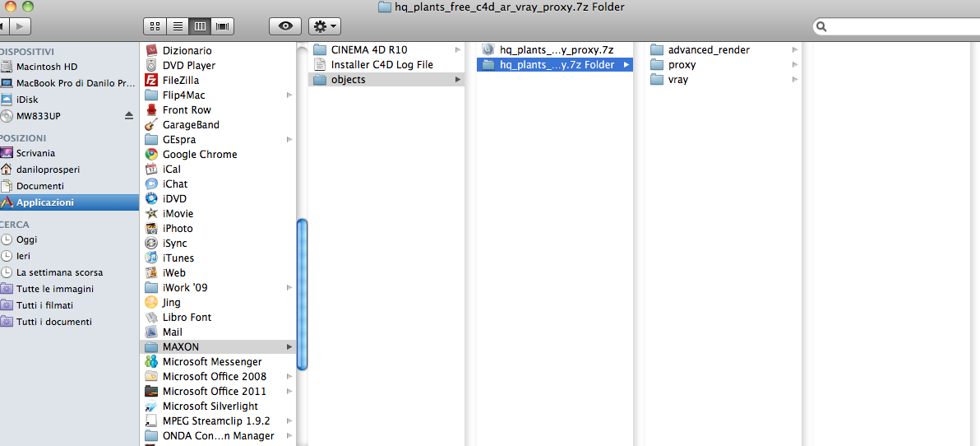
Task: Expand the Microsoft Office 2008 arrow
Action: [x=289, y=377]
